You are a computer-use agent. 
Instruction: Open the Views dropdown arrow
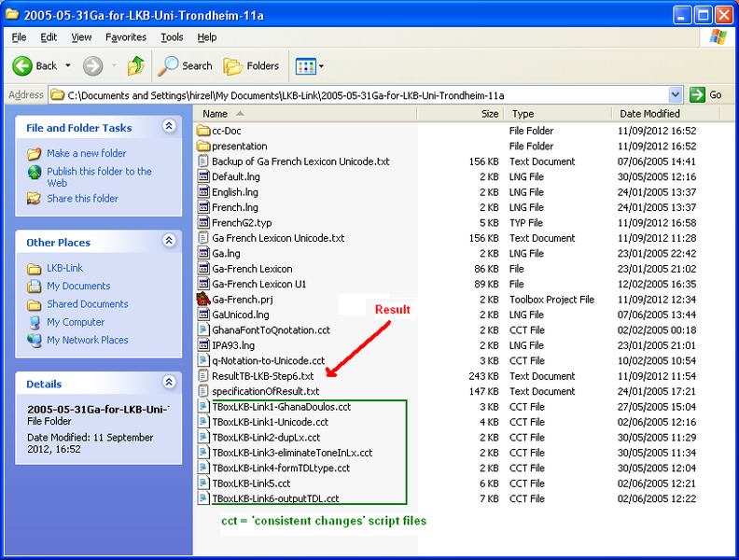tap(321, 66)
